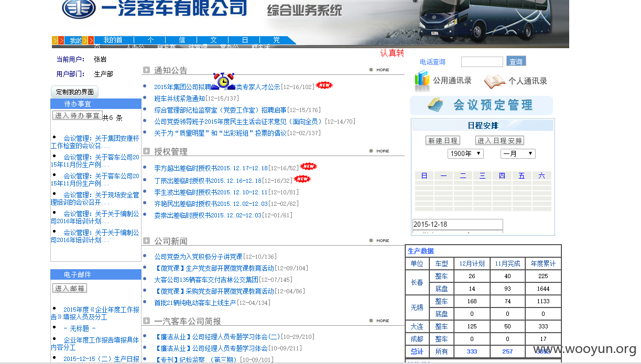Open email 企业年度工作报告填报具体内容分工

[x=95, y=344]
